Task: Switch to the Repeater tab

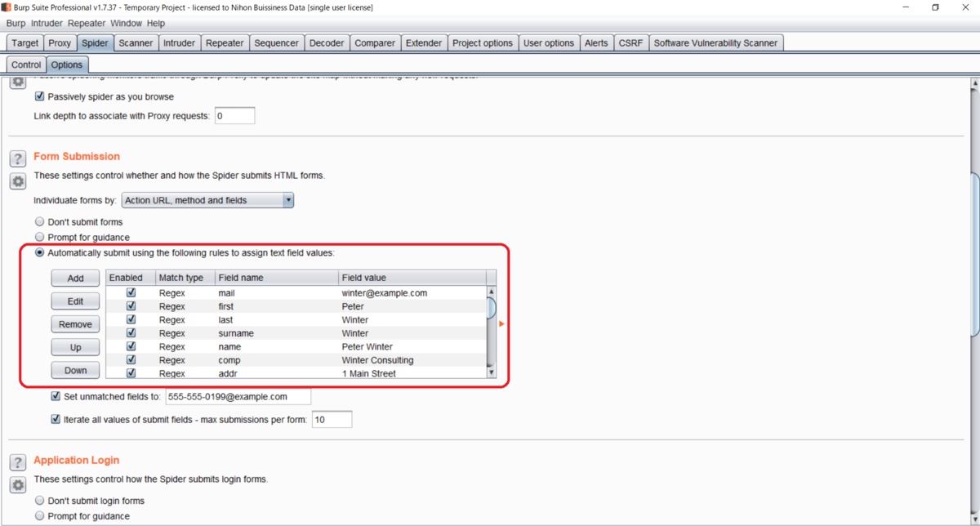Action: click(x=225, y=43)
